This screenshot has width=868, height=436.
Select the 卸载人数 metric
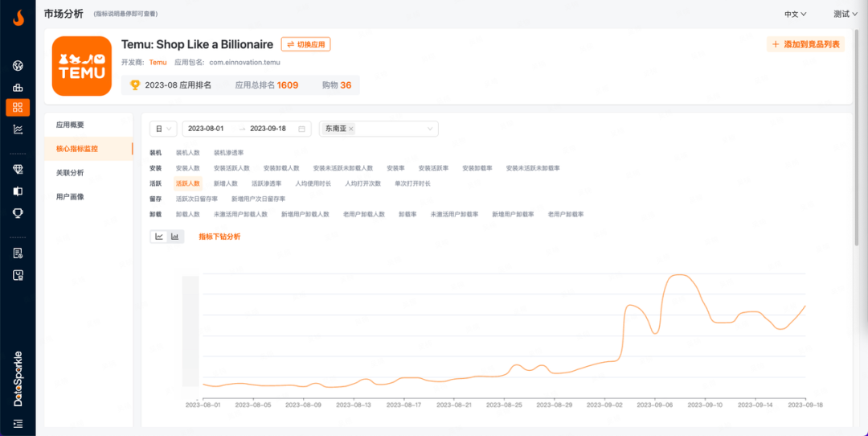[x=187, y=215]
